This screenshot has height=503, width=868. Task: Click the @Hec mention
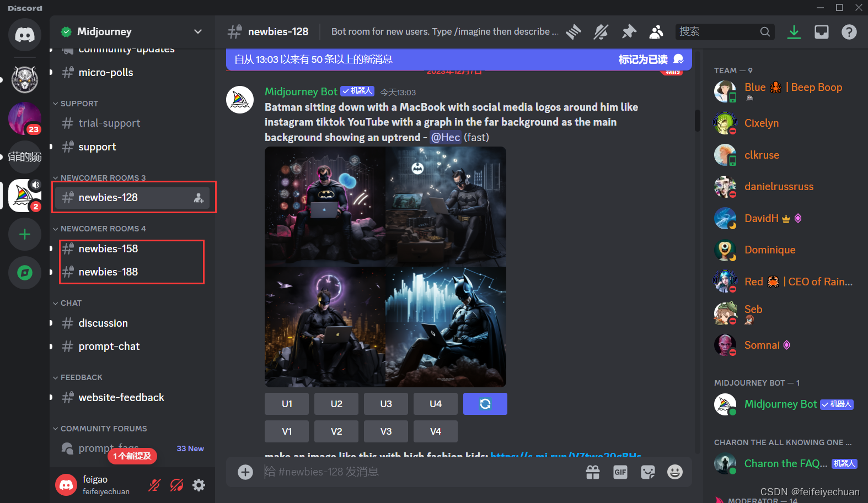click(x=445, y=137)
